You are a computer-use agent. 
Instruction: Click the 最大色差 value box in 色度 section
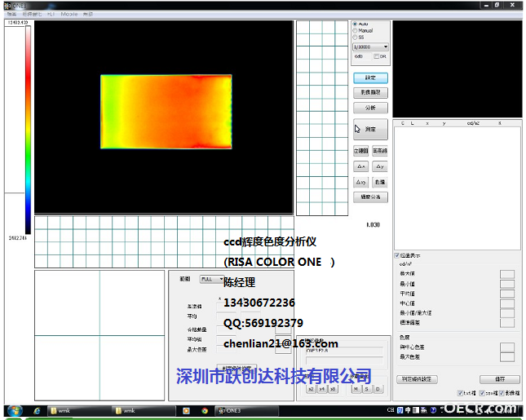(x=507, y=357)
